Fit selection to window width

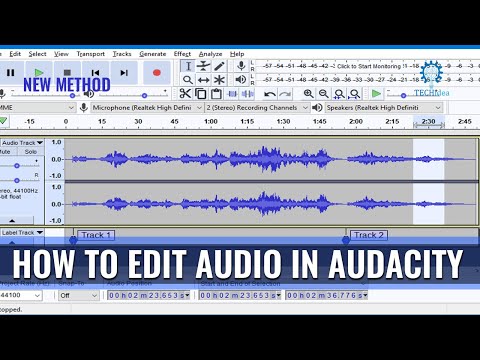click(x=339, y=94)
